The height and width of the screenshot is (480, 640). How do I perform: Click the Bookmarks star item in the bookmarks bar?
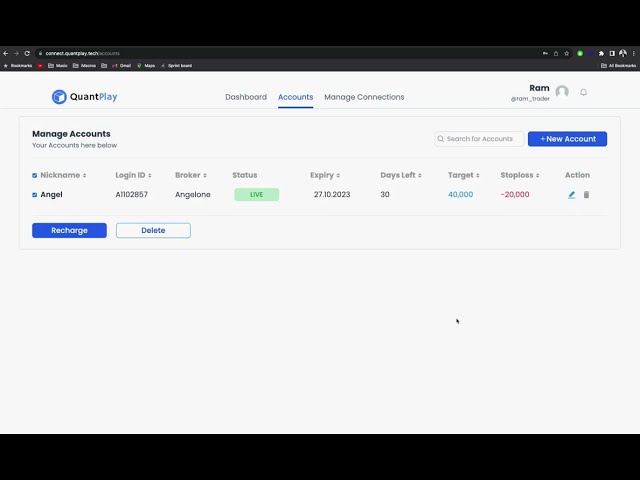pyautogui.click(x=18, y=66)
